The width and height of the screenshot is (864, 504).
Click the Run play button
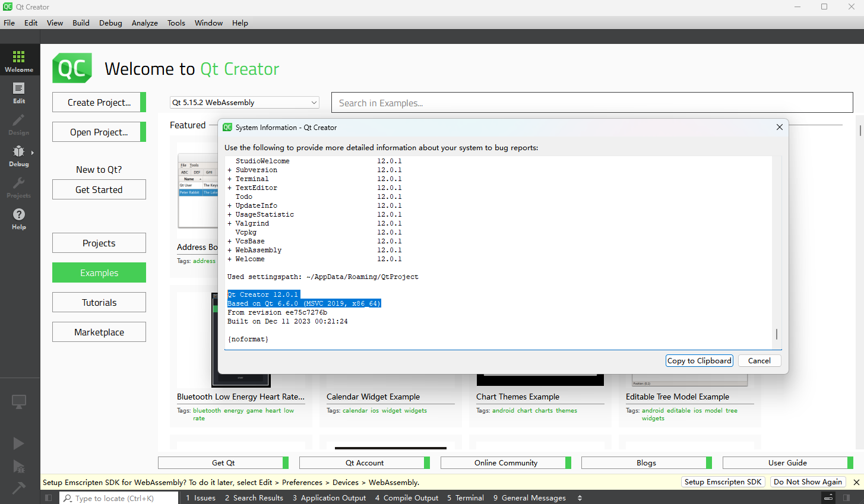click(x=19, y=443)
